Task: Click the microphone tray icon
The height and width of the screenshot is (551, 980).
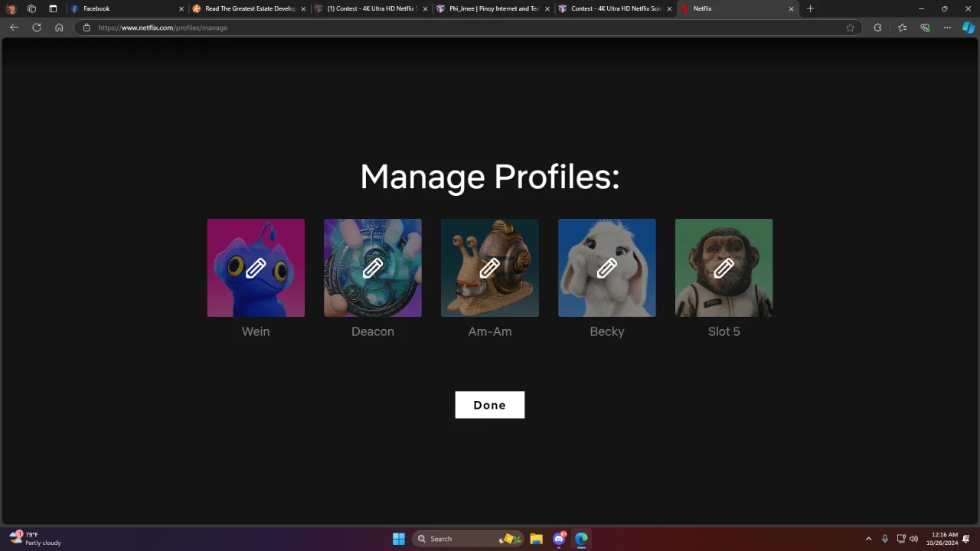Action: [885, 539]
